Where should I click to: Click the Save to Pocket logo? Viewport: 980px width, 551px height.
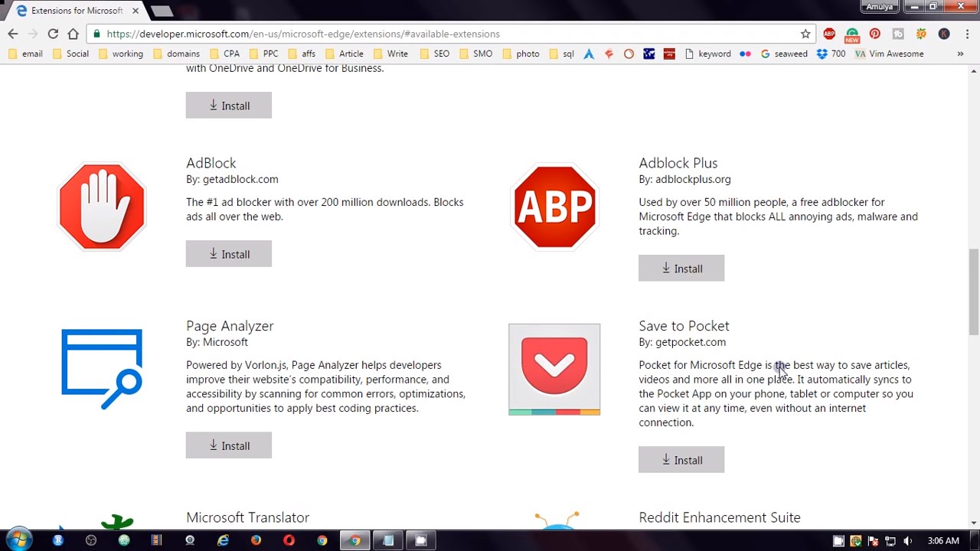point(554,370)
